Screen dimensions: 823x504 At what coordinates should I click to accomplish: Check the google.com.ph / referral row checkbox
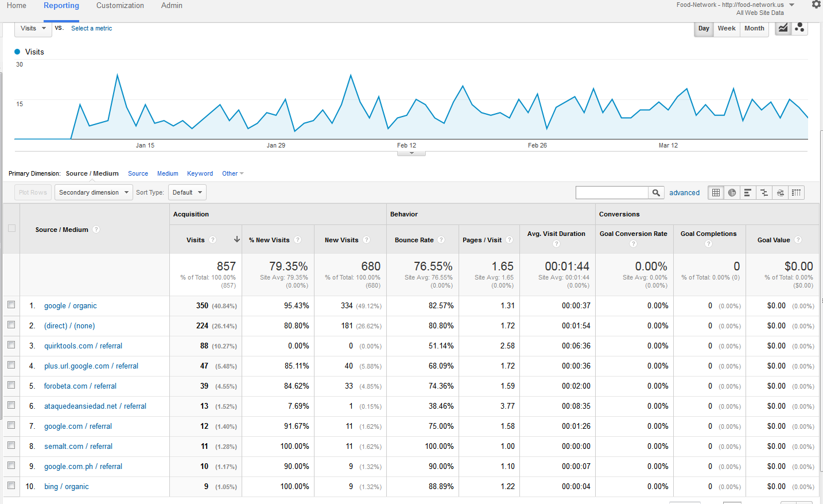pyautogui.click(x=11, y=466)
